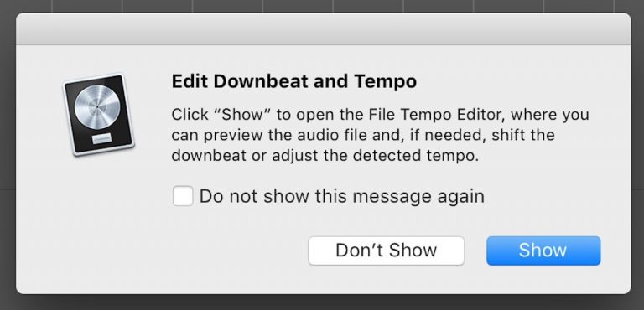Click the small label plate on the Logic icon

101,139
